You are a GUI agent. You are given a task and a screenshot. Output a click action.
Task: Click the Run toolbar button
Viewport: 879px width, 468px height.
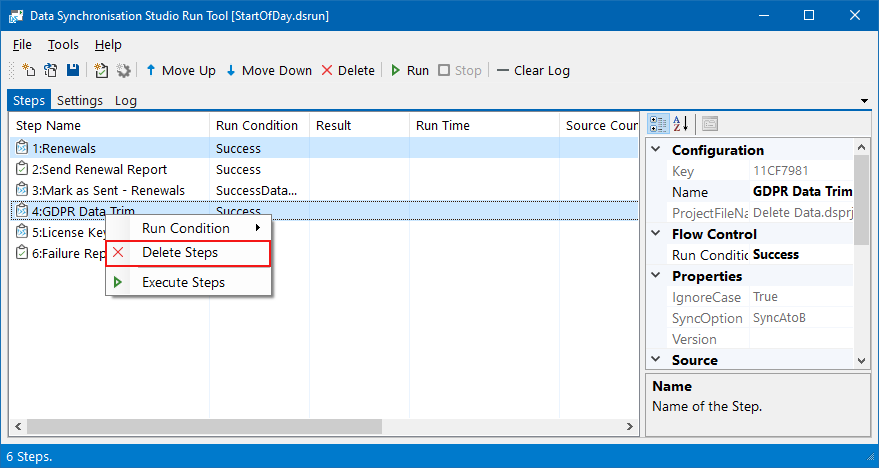410,71
